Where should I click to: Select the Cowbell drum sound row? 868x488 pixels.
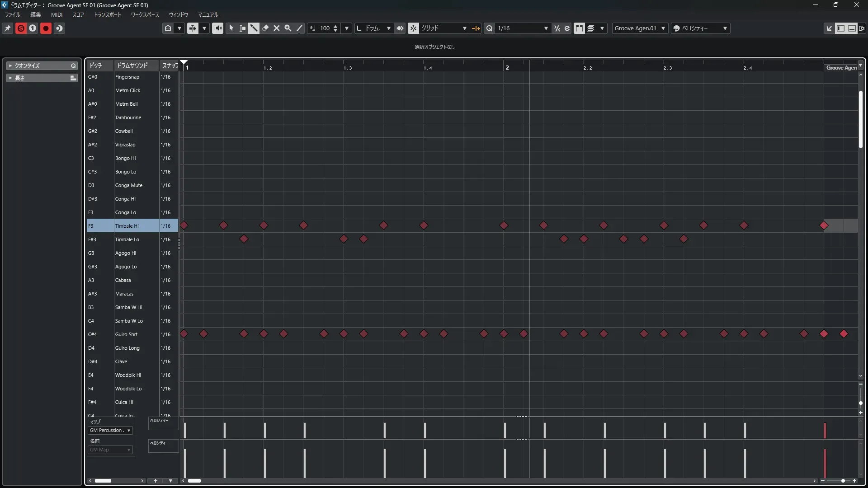124,131
